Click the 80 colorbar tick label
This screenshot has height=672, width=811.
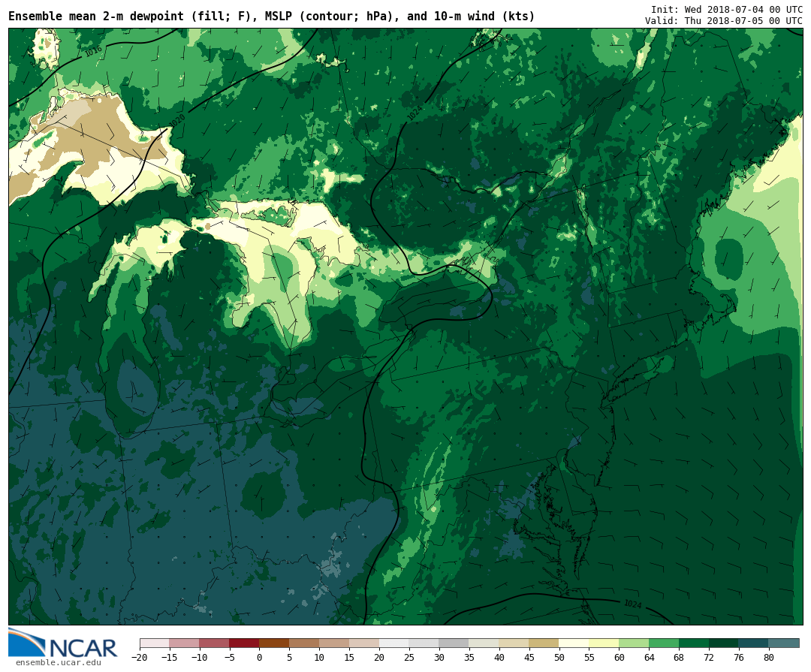[x=769, y=658]
